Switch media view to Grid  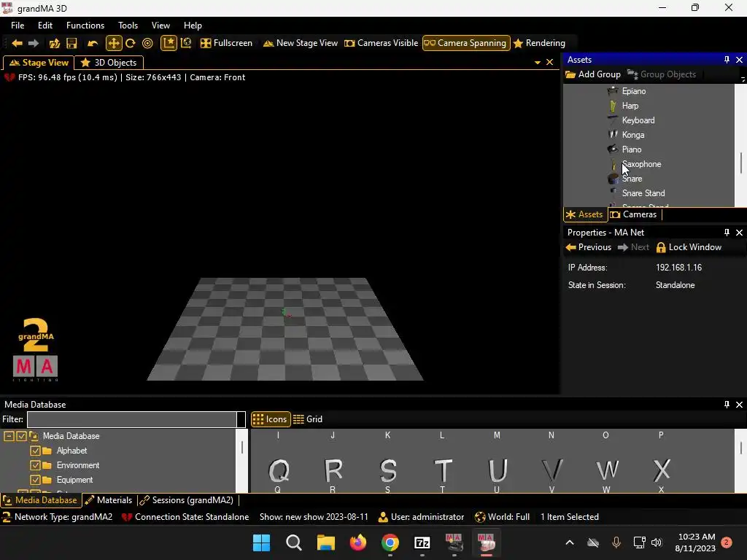pyautogui.click(x=309, y=419)
